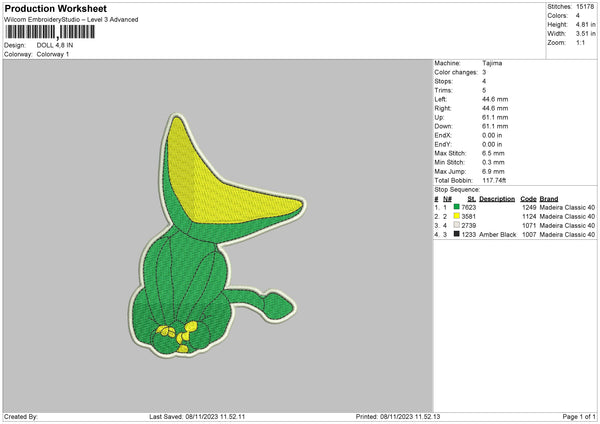Select the Left value 44.6 mm

pos(495,99)
